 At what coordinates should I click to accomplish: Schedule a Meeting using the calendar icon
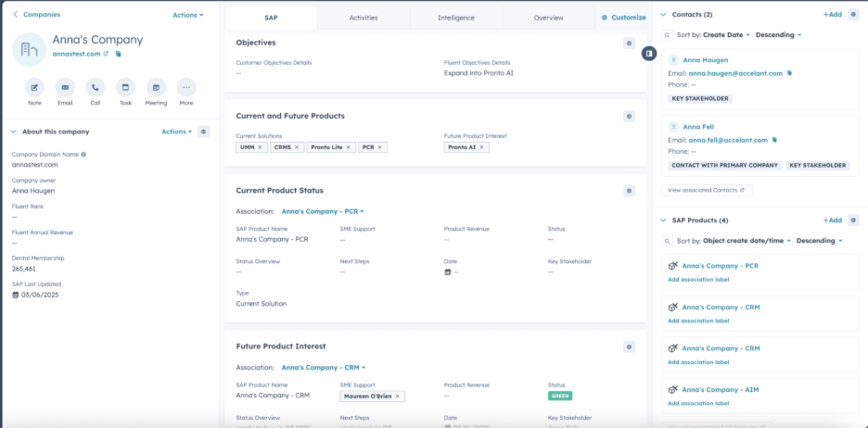[x=156, y=87]
